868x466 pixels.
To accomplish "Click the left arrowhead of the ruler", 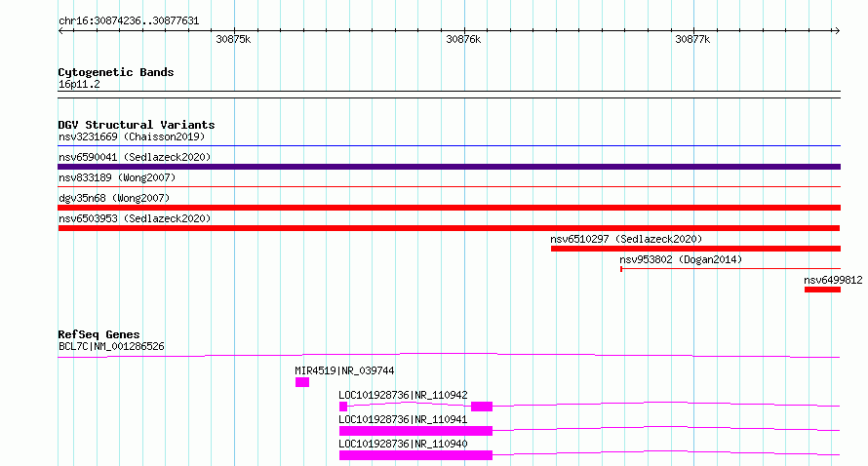I will [x=60, y=30].
